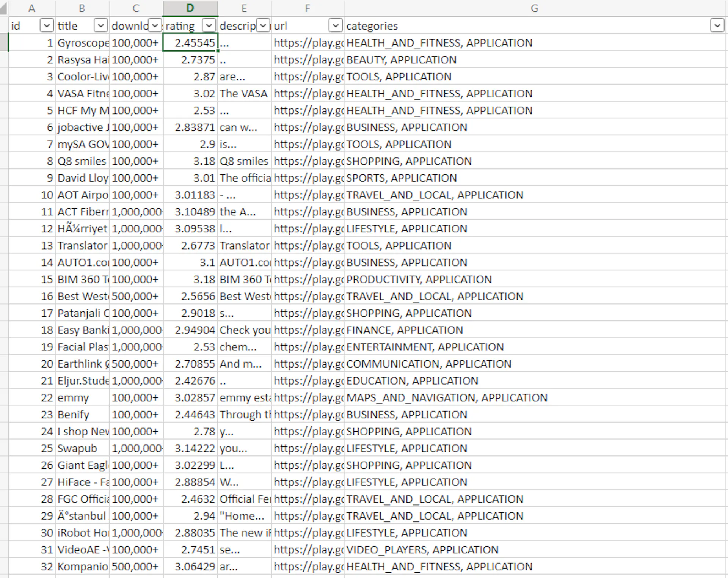Screen dimensions: 728x578
Task: Click the url cell for emmy row
Action: click(308, 397)
